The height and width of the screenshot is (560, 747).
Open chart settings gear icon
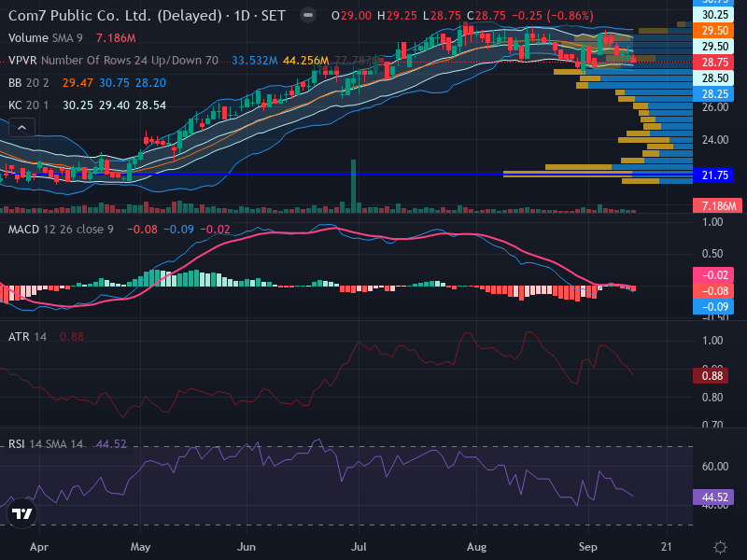coord(720,547)
